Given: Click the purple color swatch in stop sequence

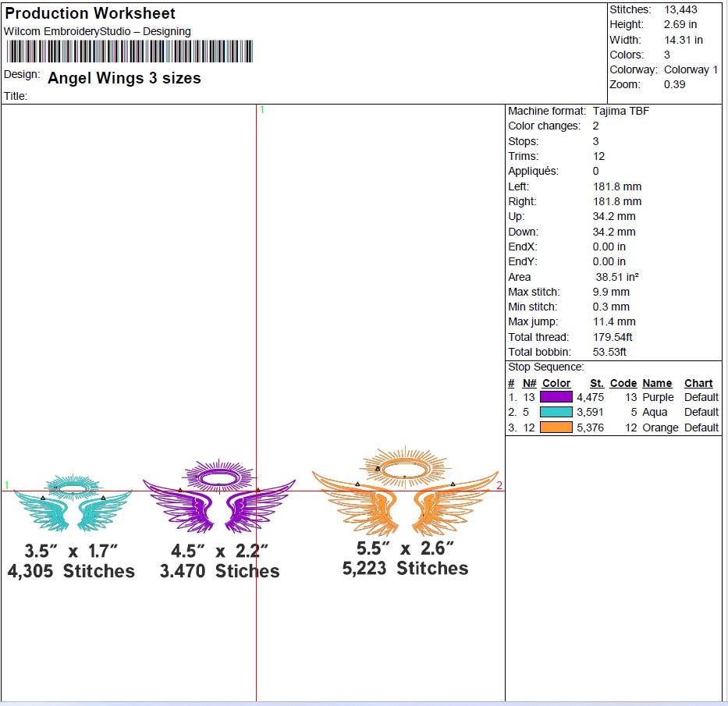Looking at the screenshot, I should click(x=556, y=397).
